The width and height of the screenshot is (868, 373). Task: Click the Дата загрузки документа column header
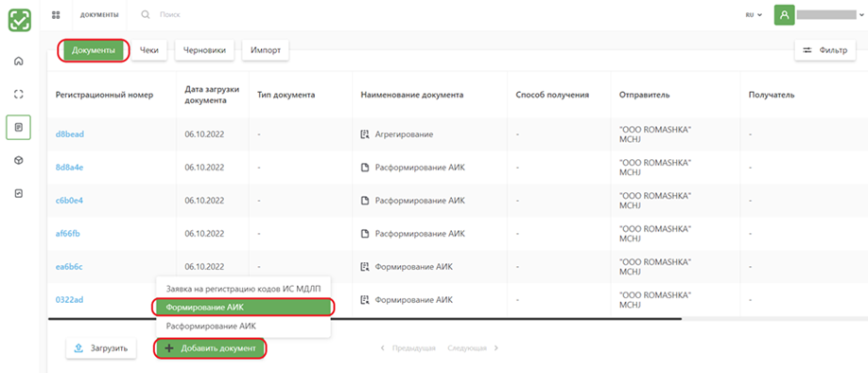tap(212, 96)
